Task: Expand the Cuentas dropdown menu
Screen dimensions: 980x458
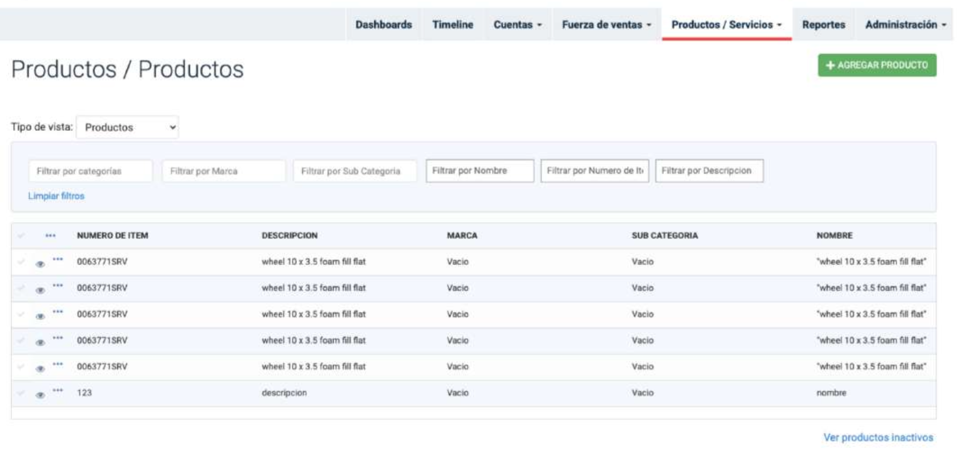Action: [517, 25]
